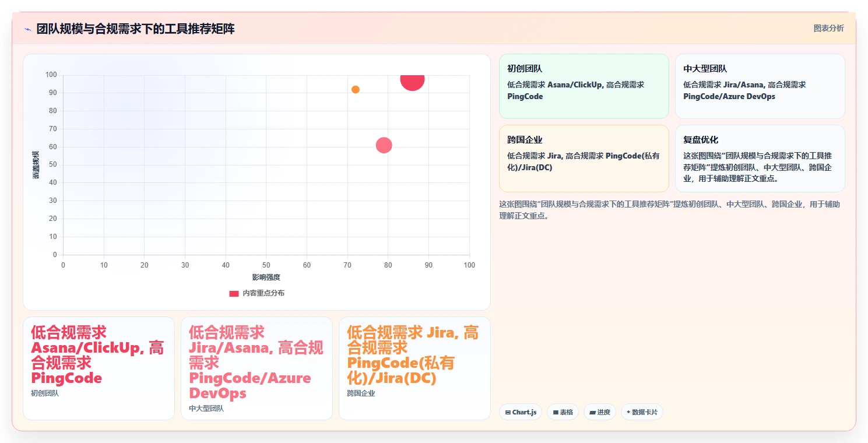Click the 数据卡片 chip's sparkle icon
The image size is (868, 443).
[628, 412]
